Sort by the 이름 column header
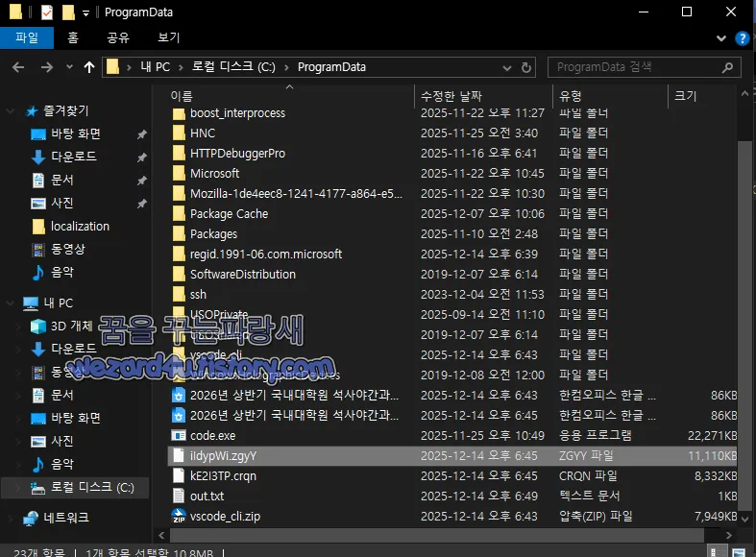Viewport: 756px width, 557px height. [x=182, y=96]
